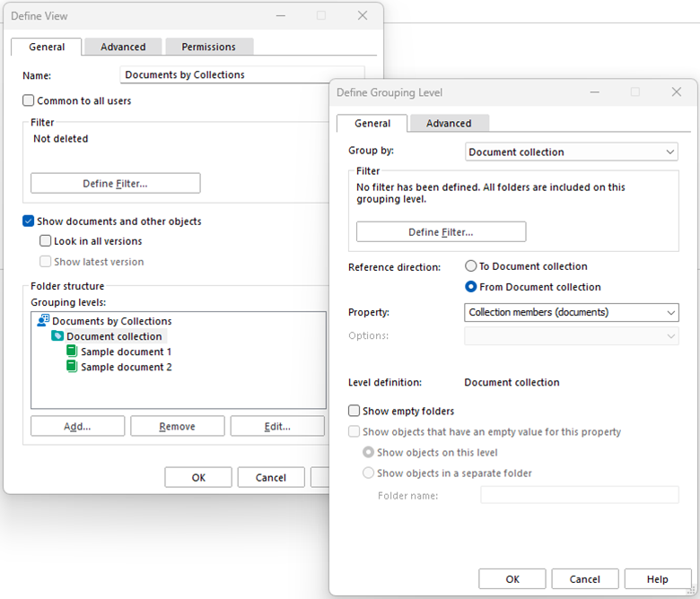Open the Permissions tab in Define View
This screenshot has height=599, width=700.
(x=208, y=47)
